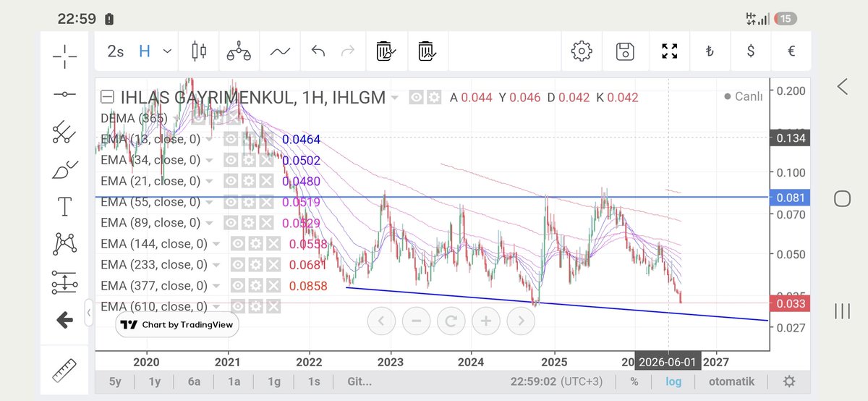Toggle otomatik auto scale
This screenshot has width=868, height=401.
[731, 381]
